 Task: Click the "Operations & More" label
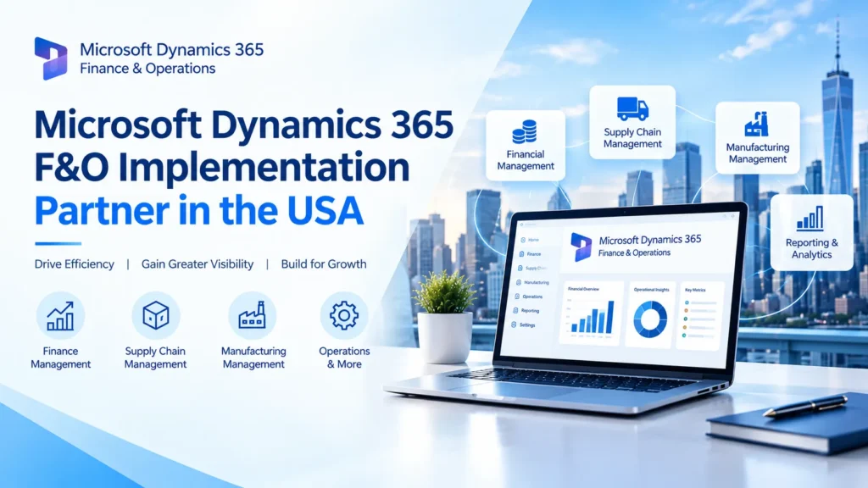click(344, 358)
